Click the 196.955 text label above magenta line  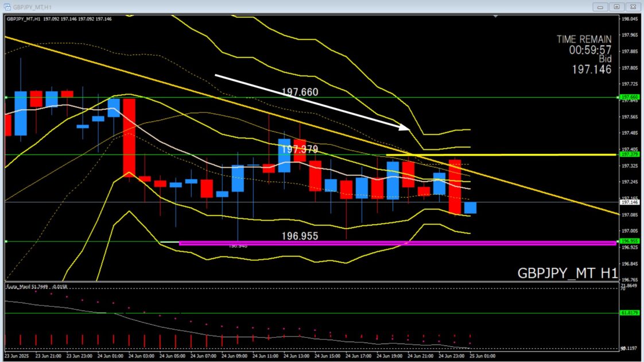click(x=299, y=236)
